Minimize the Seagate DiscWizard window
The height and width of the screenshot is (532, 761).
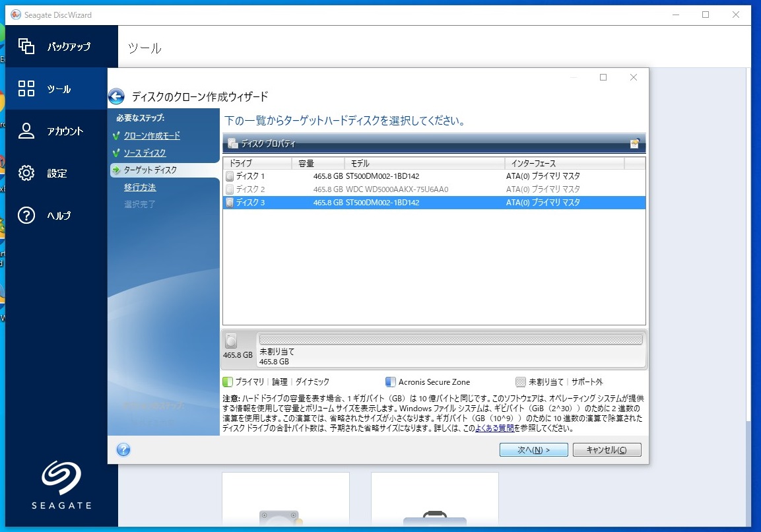tap(676, 15)
